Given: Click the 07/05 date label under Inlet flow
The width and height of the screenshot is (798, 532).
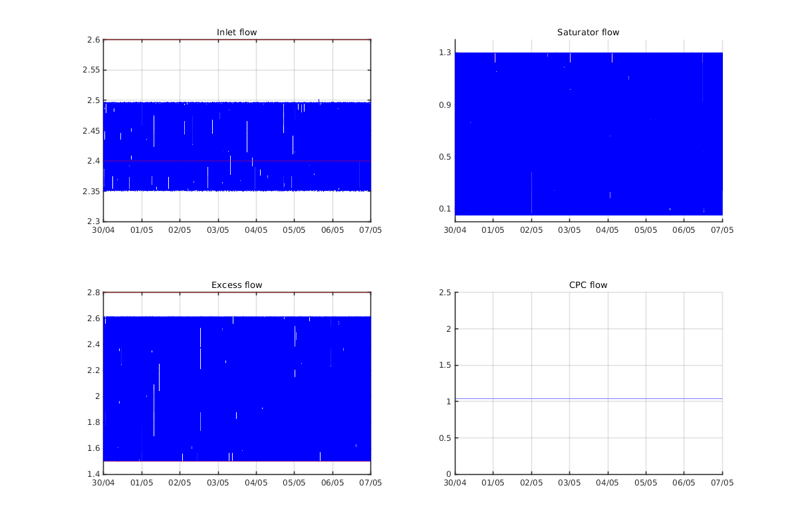Looking at the screenshot, I should tap(371, 230).
